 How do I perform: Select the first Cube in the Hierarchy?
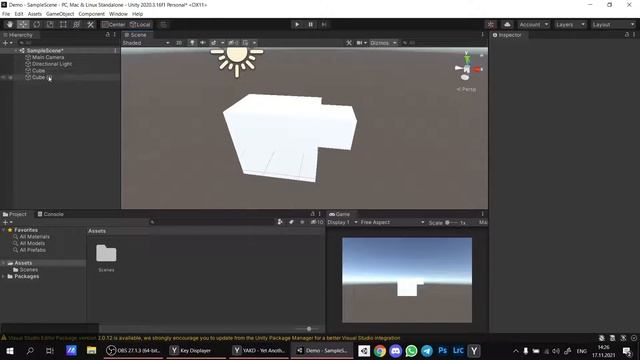coord(38,71)
